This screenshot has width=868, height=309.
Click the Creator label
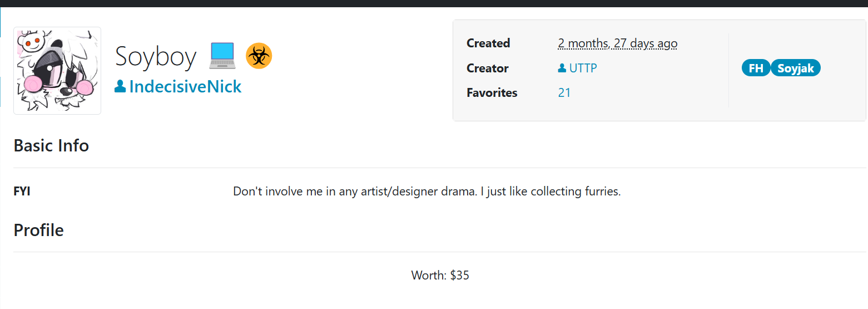[488, 68]
